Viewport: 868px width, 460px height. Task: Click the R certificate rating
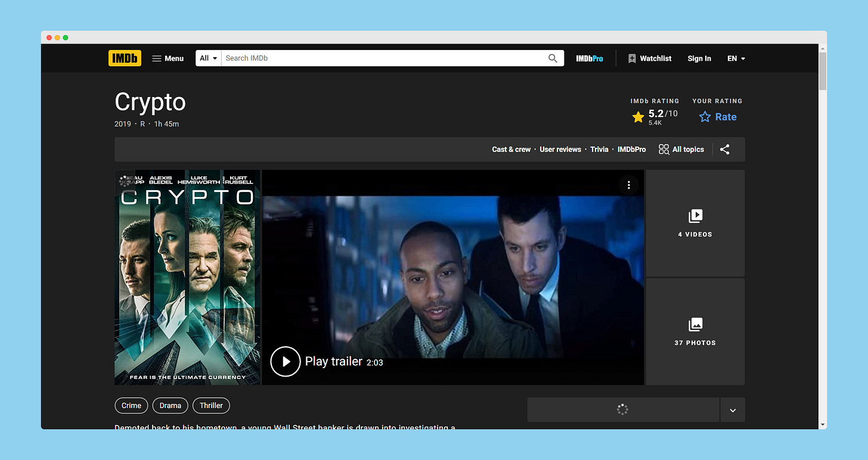coord(142,124)
